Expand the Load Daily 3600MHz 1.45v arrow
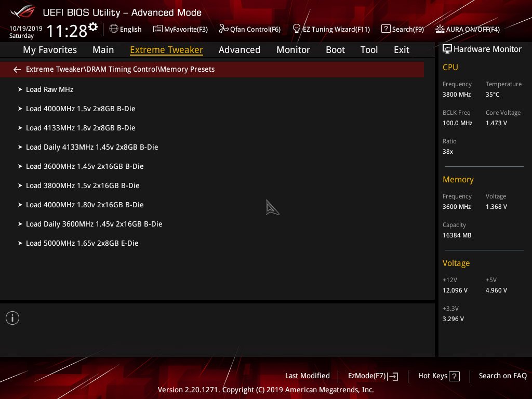Image resolution: width=532 pixels, height=399 pixels. tap(20, 224)
